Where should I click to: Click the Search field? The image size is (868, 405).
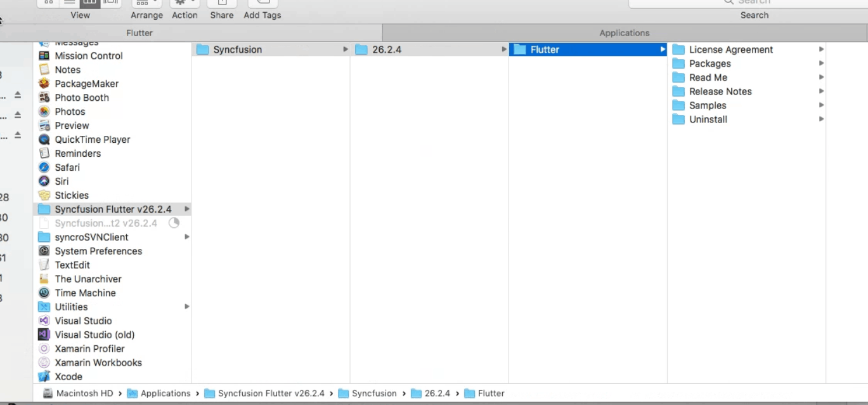click(x=748, y=3)
